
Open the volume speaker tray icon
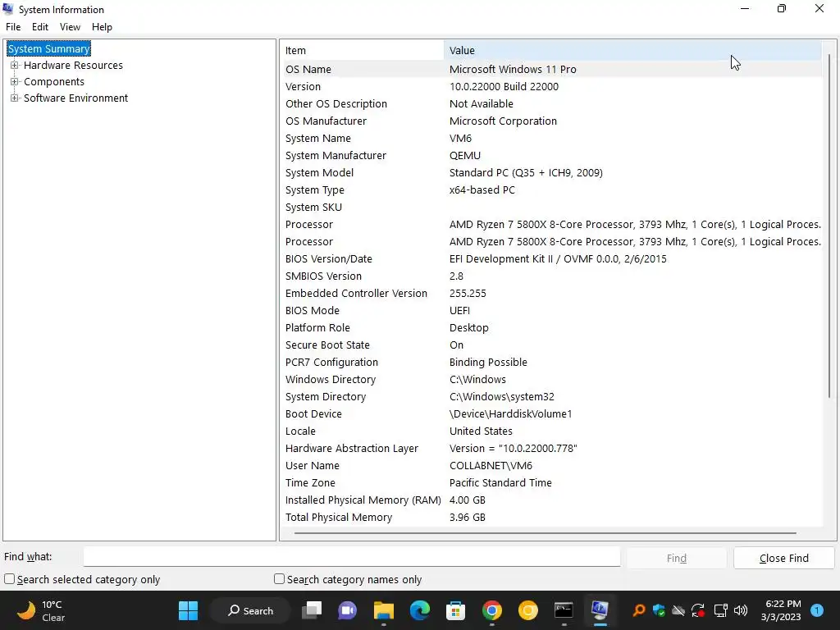tap(741, 610)
